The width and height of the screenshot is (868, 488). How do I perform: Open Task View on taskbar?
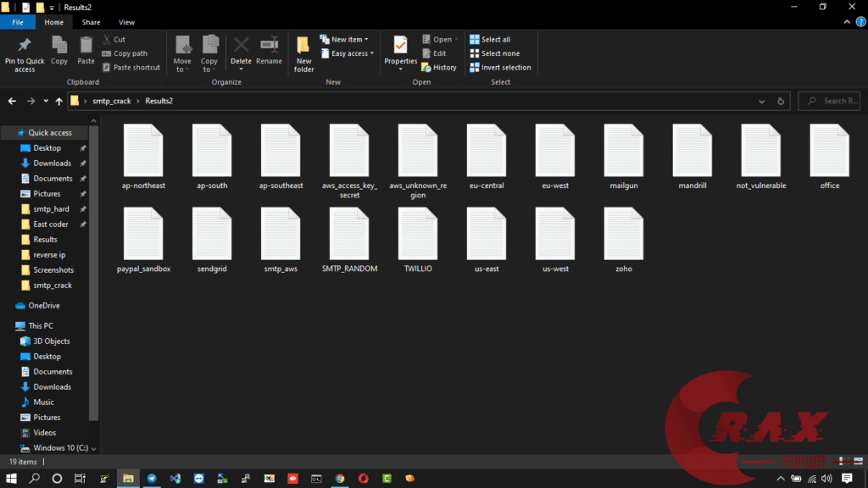click(80, 478)
